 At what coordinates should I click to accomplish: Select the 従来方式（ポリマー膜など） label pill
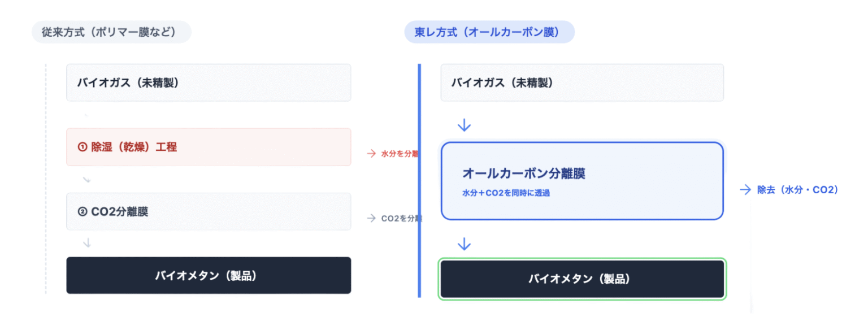tap(111, 32)
